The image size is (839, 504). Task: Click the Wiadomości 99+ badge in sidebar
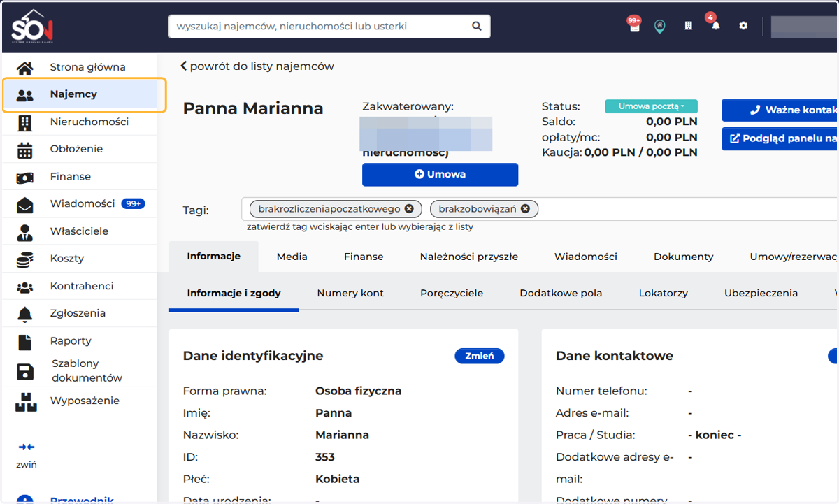coord(133,203)
